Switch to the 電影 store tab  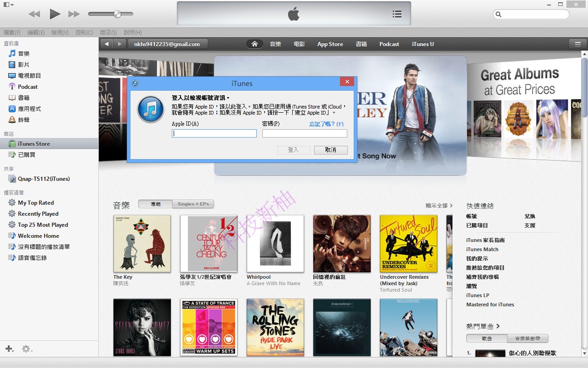coord(299,44)
